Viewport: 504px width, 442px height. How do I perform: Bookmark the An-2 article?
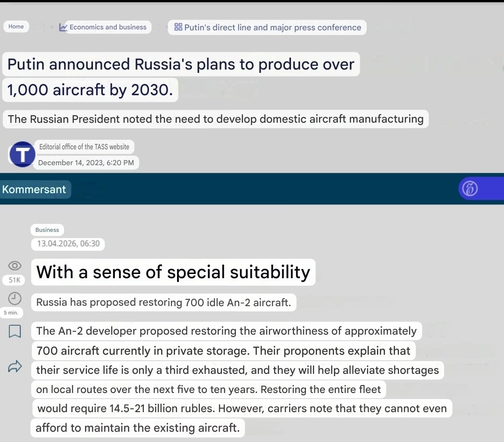pos(15,331)
